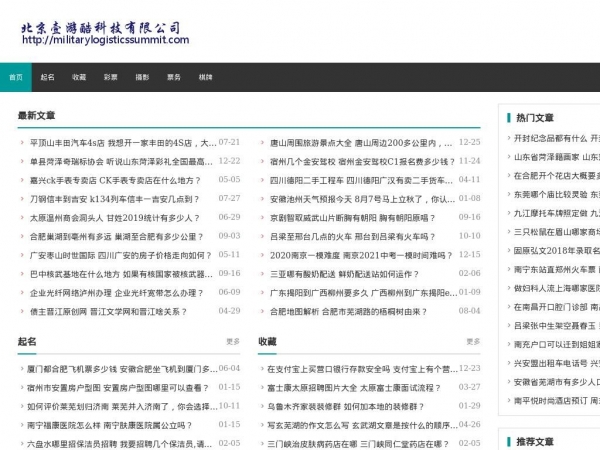Open article 合肥巢湖到亳州有多远
This screenshot has height=450, width=600.
click(x=116, y=237)
